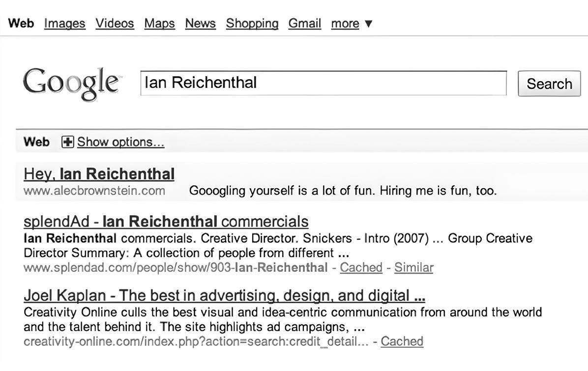Image resolution: width=588 pixels, height=371 pixels.
Task: Click the Google logo
Action: click(x=71, y=84)
